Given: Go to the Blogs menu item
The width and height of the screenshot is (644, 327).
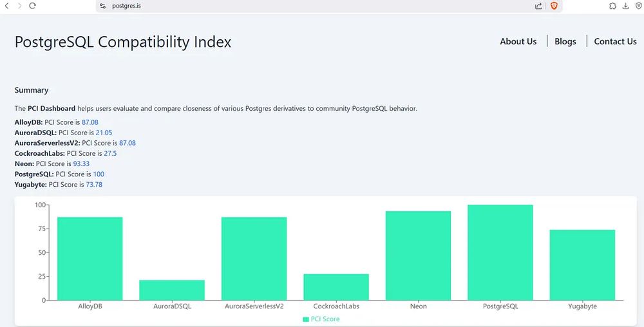Looking at the screenshot, I should 565,41.
